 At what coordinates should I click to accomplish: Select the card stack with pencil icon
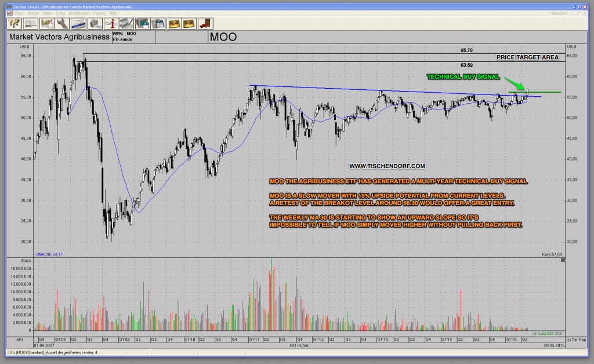[x=126, y=23]
